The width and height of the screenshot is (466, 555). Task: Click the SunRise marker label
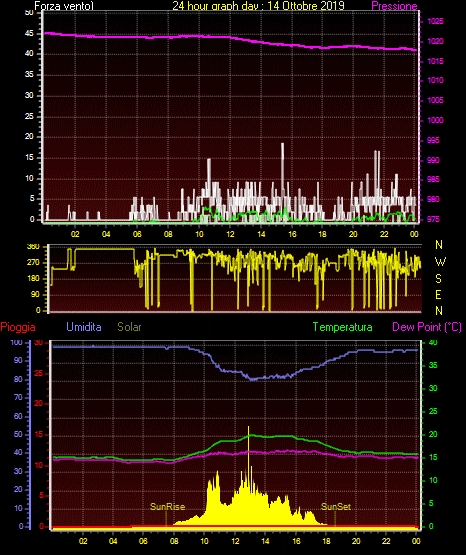[x=167, y=507]
